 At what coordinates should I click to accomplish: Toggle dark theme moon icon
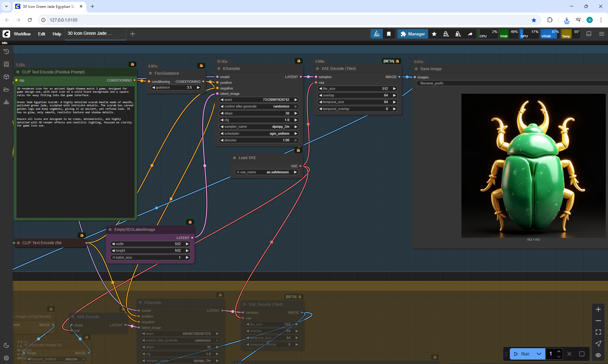coord(6,345)
